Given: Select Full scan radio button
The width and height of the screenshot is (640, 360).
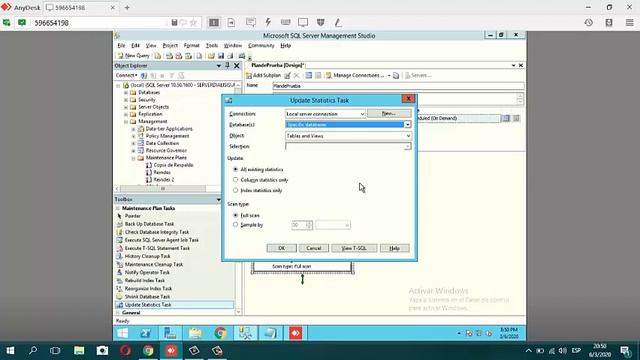Looking at the screenshot, I should [236, 215].
